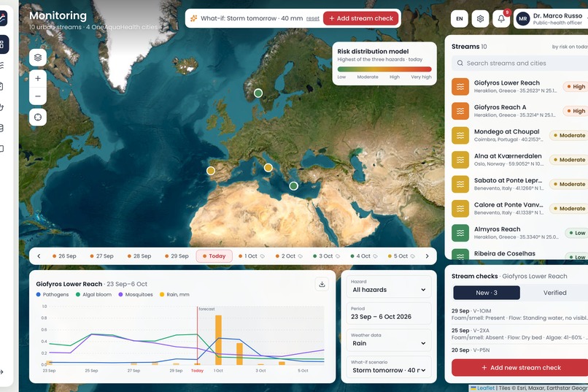
Task: Select the Ribeira de Coselhas stream row
Action: 519,254
